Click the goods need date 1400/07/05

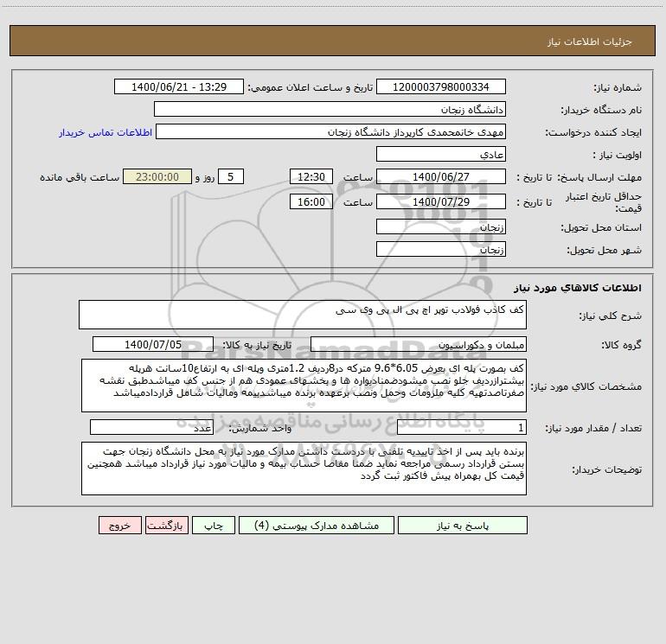pos(153,344)
